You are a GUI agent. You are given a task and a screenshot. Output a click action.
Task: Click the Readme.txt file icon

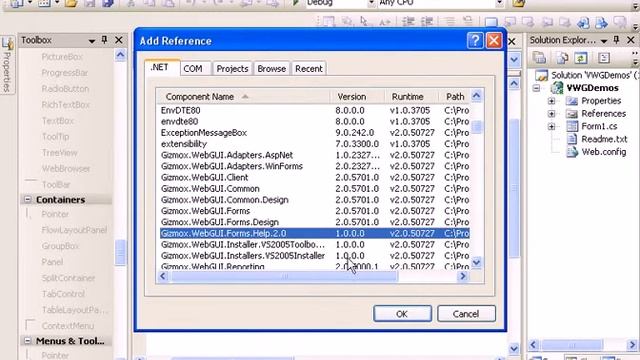coord(572,139)
